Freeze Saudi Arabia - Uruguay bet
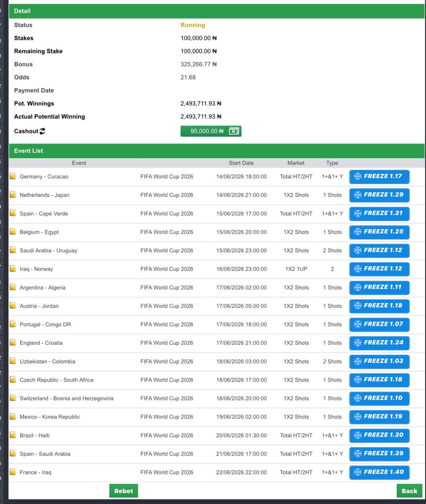426x504 pixels. coord(379,250)
